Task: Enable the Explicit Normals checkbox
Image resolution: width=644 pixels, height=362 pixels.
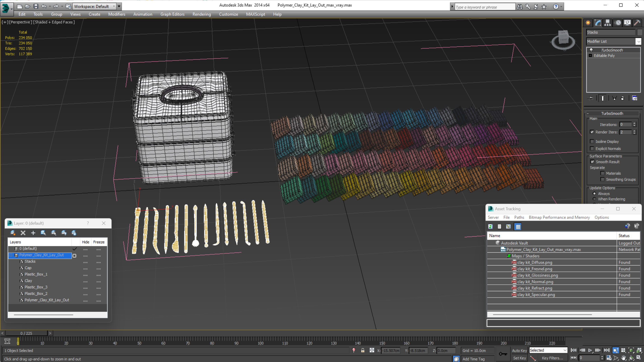Action: pyautogui.click(x=592, y=148)
